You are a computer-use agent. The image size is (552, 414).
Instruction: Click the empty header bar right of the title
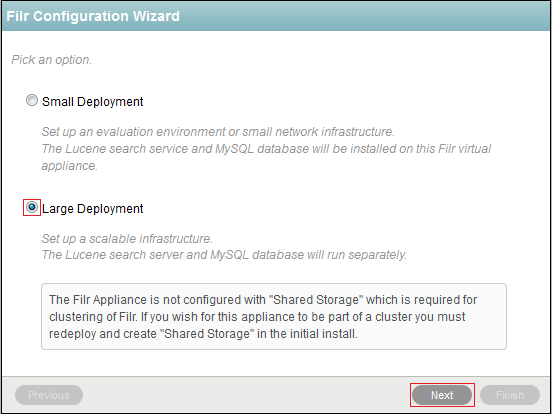coord(363,16)
